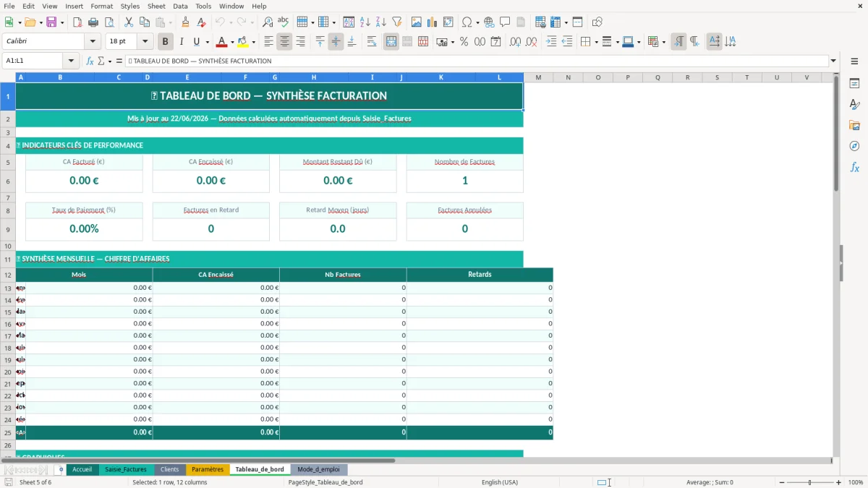This screenshot has width=868, height=488.
Task: Open the sidebar Navigator
Action: 854,146
